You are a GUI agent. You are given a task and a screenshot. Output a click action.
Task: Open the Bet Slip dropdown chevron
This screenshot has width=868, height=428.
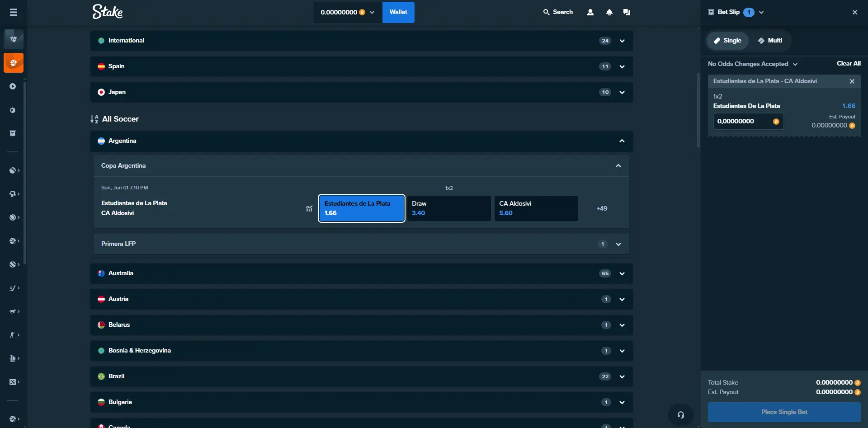point(761,12)
